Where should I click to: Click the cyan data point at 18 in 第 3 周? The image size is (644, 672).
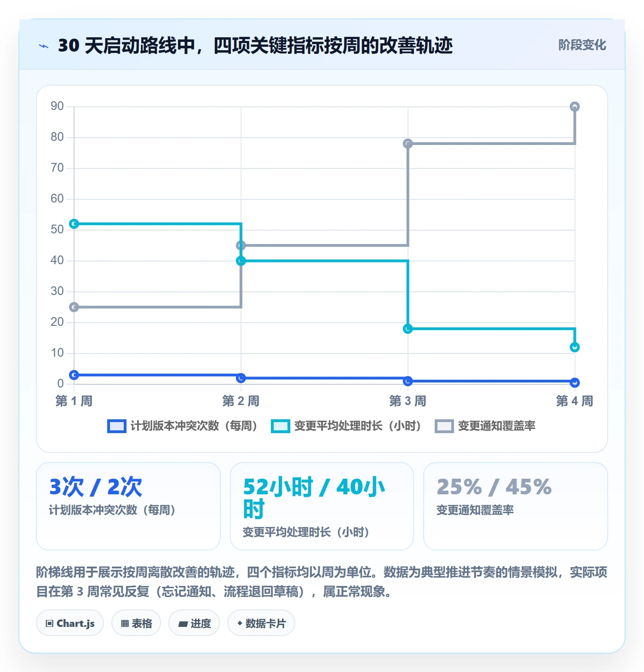coord(408,329)
